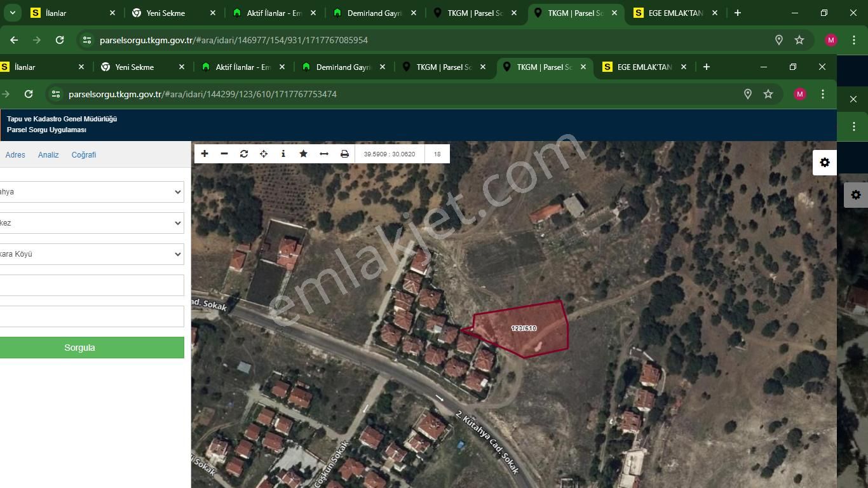The image size is (868, 488).
Task: Switch to Coğrafi tab
Action: 84,154
